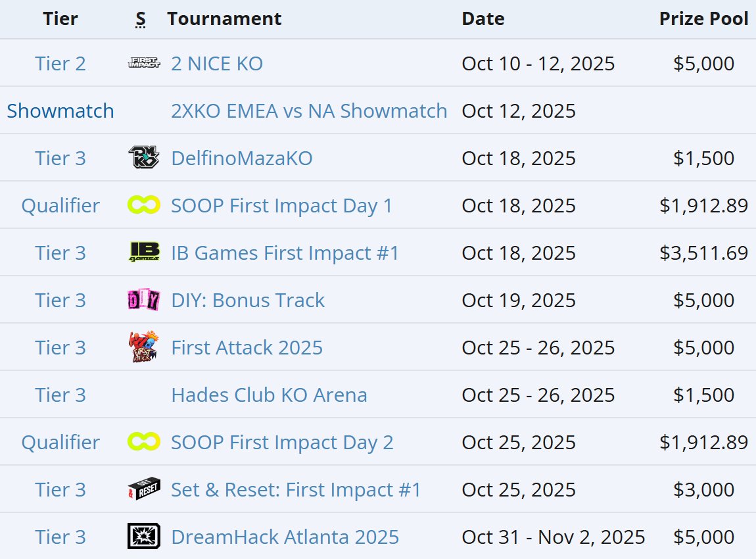Click the DelfinoMazaKO series logo icon
756x559 pixels.
[x=144, y=158]
